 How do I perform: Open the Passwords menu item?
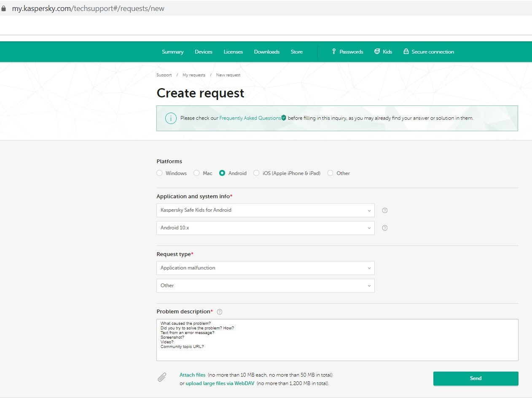click(351, 52)
